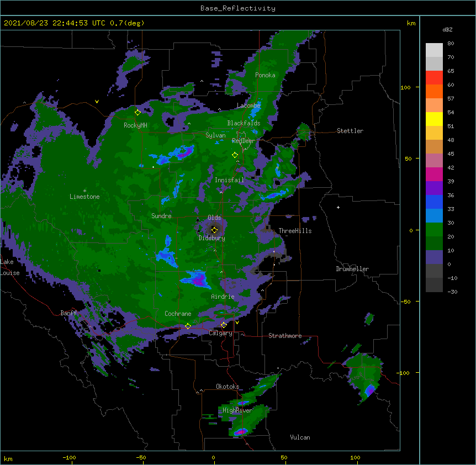
Task: Pick the light gray 70-80 dBZ legend swatch
Action: pos(434,50)
